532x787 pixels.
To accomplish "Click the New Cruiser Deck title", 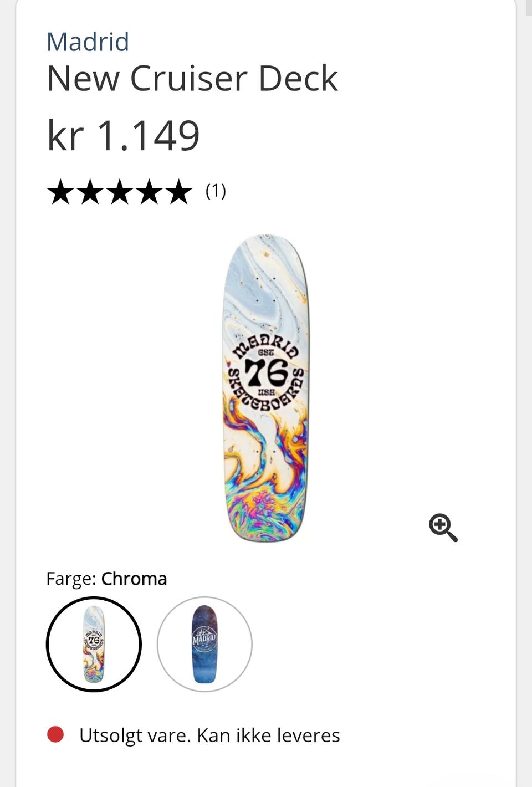I will coord(192,78).
